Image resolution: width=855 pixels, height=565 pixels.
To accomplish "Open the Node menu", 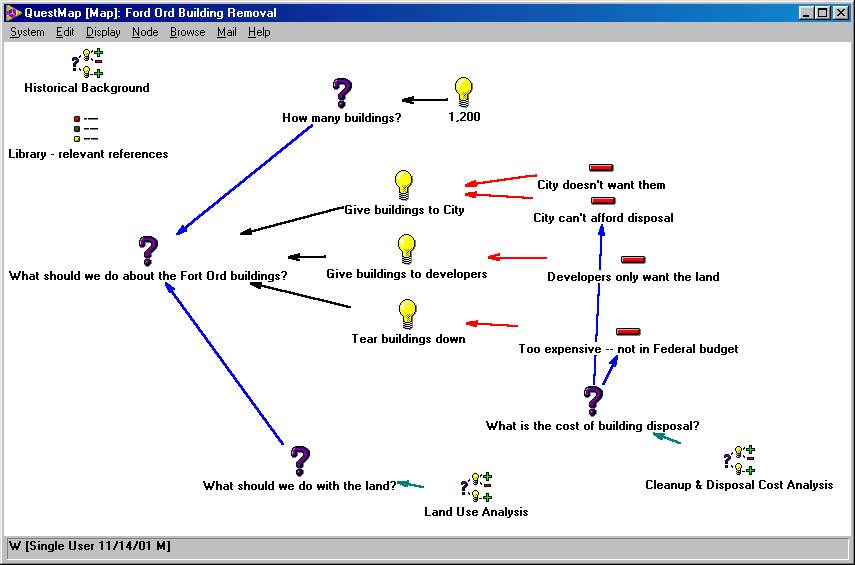I will (145, 32).
